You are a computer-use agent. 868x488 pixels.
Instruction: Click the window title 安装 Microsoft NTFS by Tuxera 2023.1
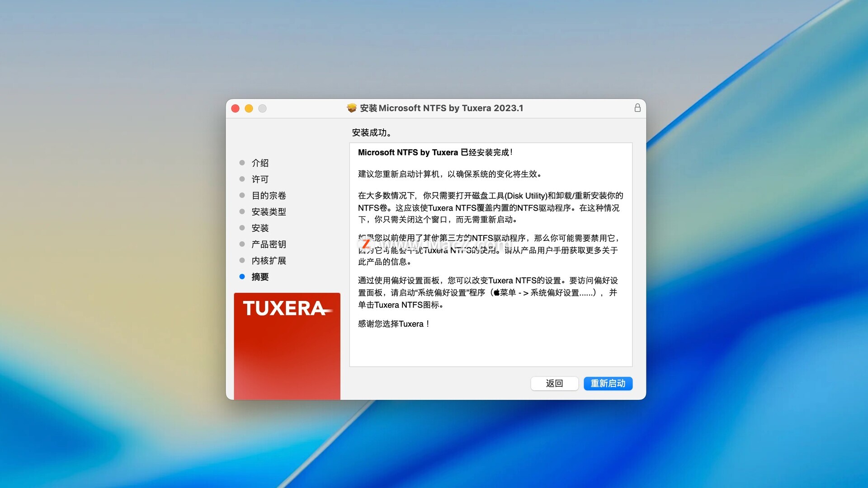click(x=441, y=108)
